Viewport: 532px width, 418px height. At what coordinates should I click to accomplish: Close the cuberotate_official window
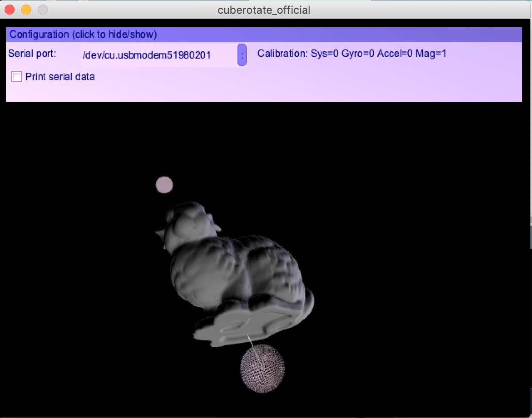click(x=10, y=10)
